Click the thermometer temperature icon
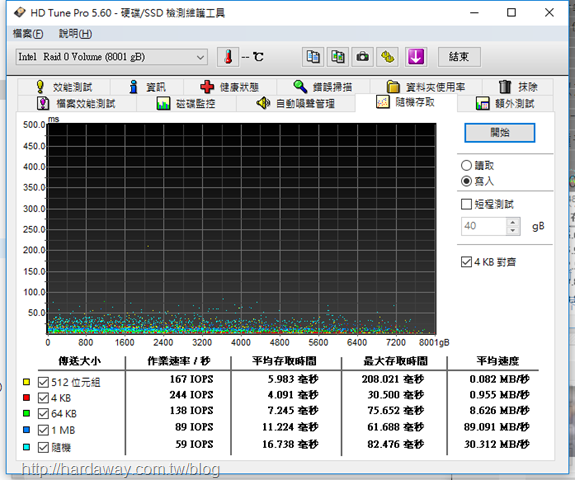 point(228,57)
